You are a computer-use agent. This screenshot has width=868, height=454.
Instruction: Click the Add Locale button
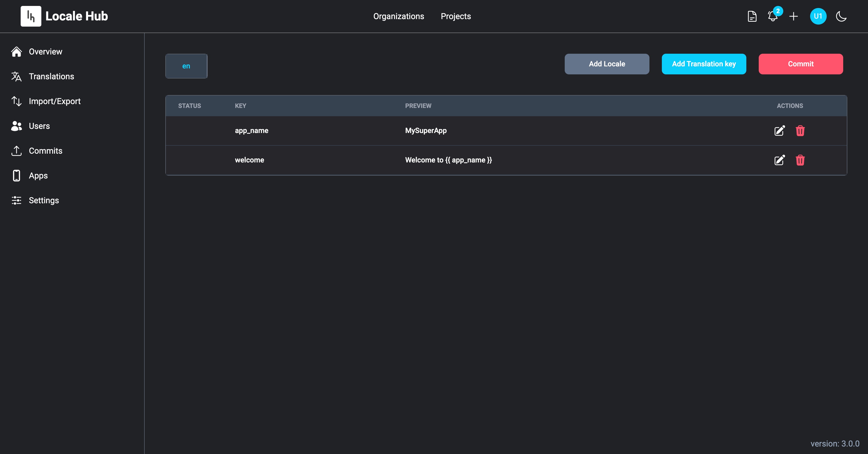607,64
